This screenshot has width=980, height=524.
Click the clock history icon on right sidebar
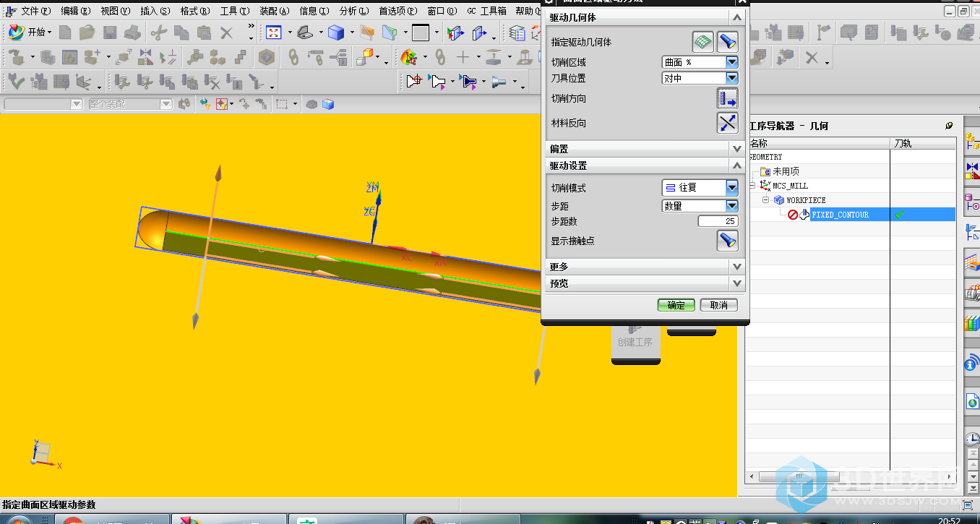click(973, 439)
